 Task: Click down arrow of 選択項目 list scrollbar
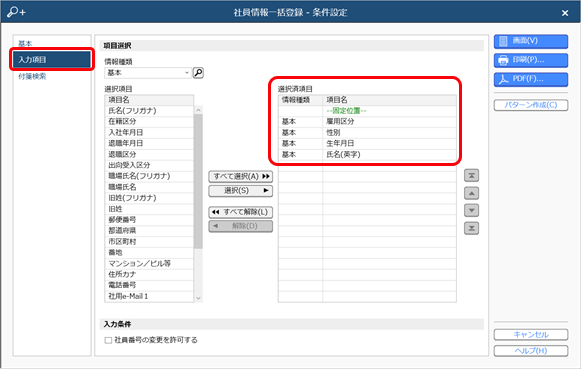pyautogui.click(x=198, y=298)
